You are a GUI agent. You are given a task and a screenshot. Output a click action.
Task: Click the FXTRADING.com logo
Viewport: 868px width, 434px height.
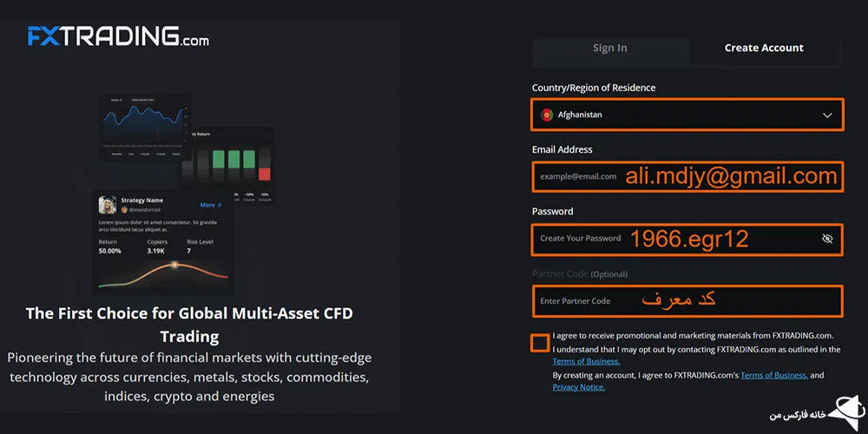pos(118,36)
